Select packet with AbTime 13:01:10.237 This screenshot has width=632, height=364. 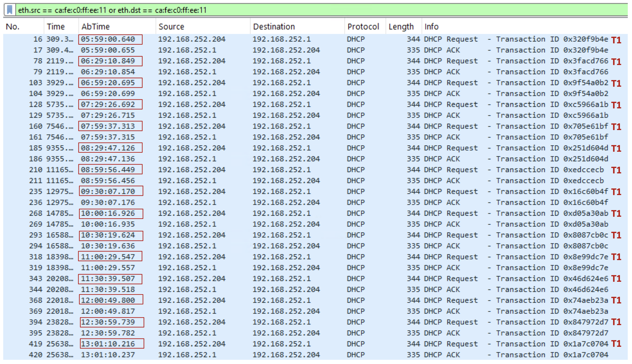point(315,355)
